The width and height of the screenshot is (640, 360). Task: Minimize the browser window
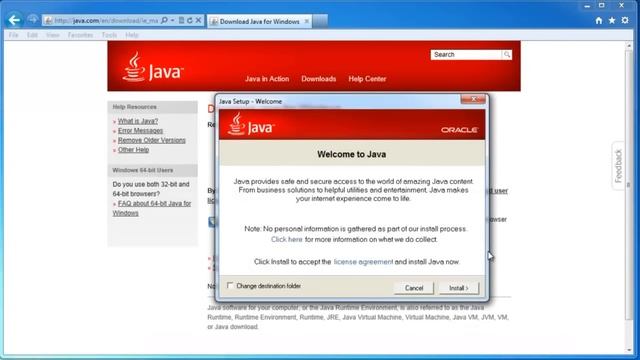click(587, 6)
